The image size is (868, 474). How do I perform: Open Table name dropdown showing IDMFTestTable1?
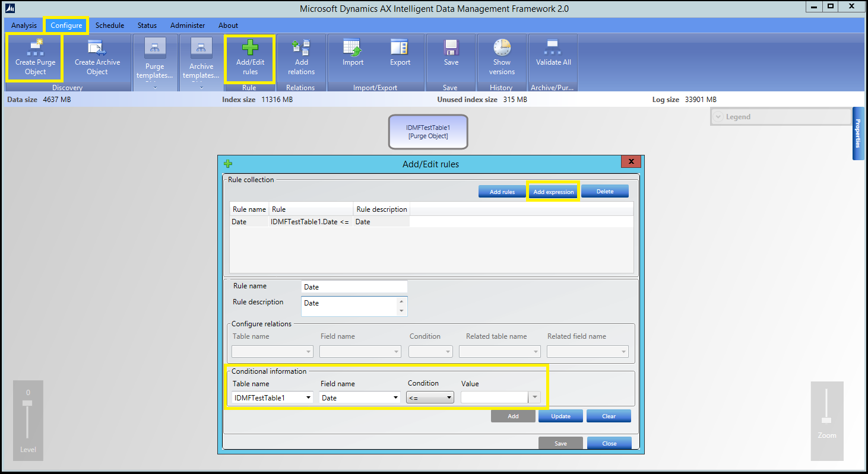273,398
